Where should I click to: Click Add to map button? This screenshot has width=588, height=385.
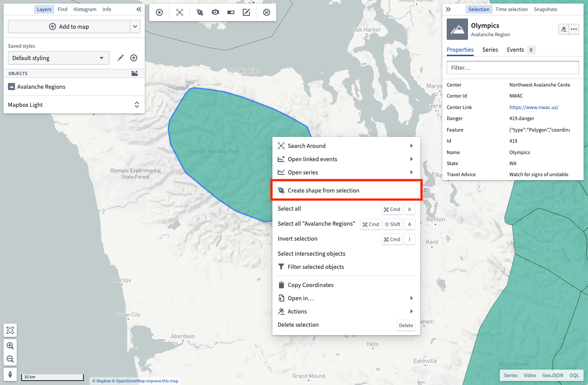coord(69,26)
